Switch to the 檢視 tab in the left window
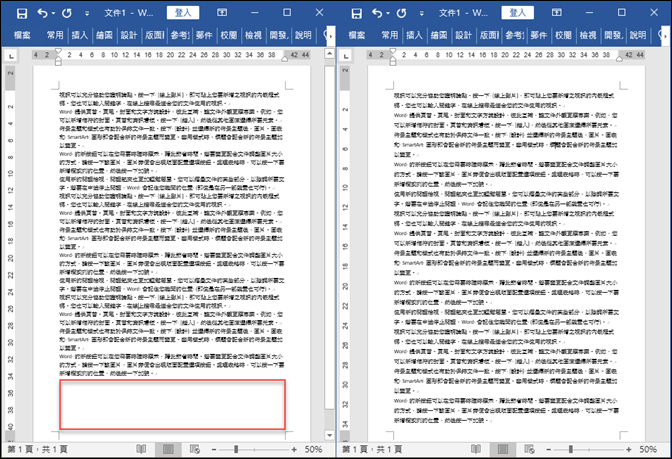 click(253, 35)
